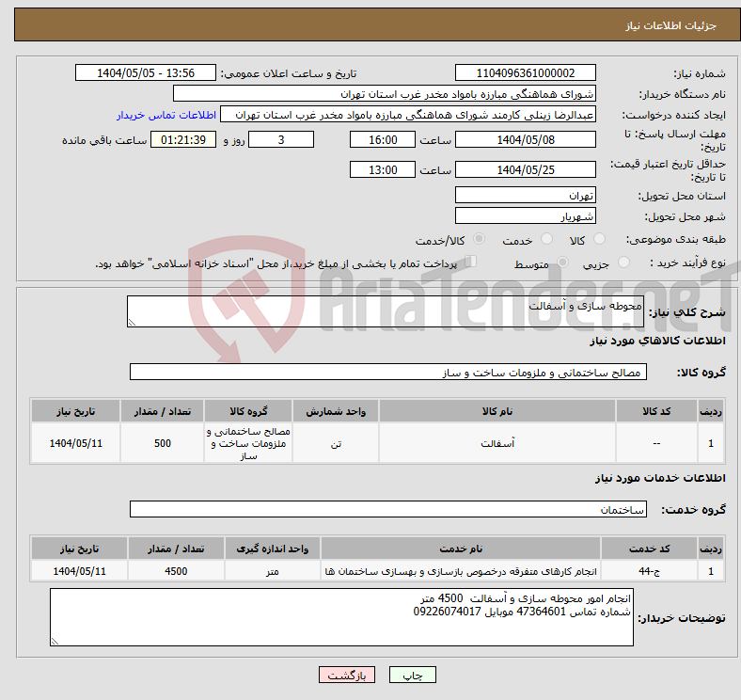Click the validity time field 13:00
Screen dimensions: 741x700
pyautogui.click(x=383, y=169)
